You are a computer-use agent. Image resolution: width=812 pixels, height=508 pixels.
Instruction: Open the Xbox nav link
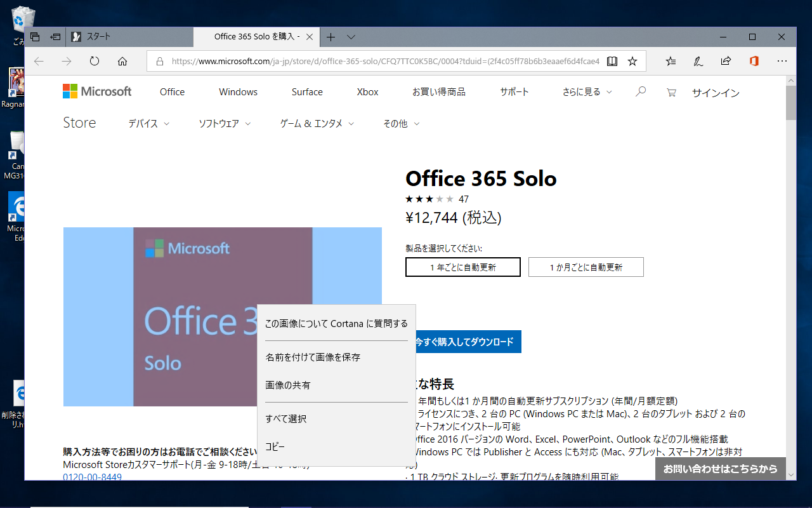click(x=367, y=92)
